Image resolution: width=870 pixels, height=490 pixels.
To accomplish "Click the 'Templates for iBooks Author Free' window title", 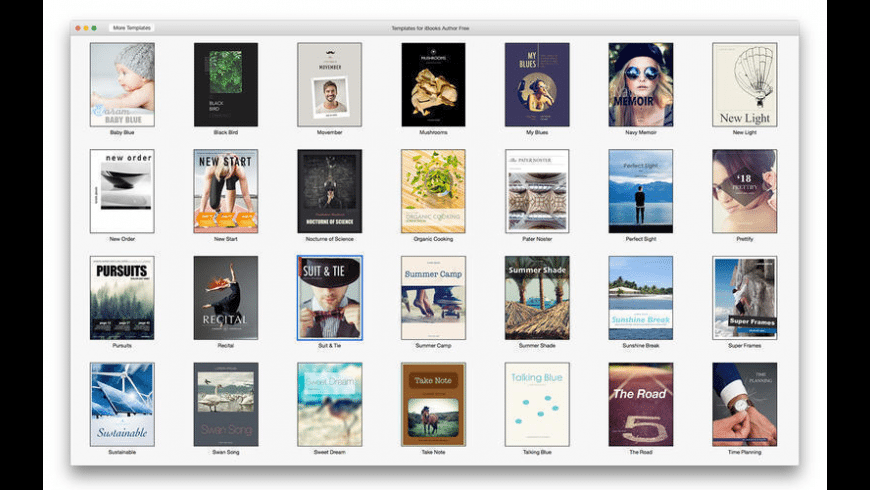I will click(431, 28).
